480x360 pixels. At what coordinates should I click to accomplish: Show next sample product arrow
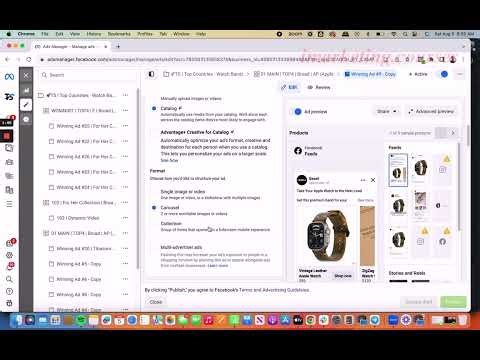(x=453, y=133)
